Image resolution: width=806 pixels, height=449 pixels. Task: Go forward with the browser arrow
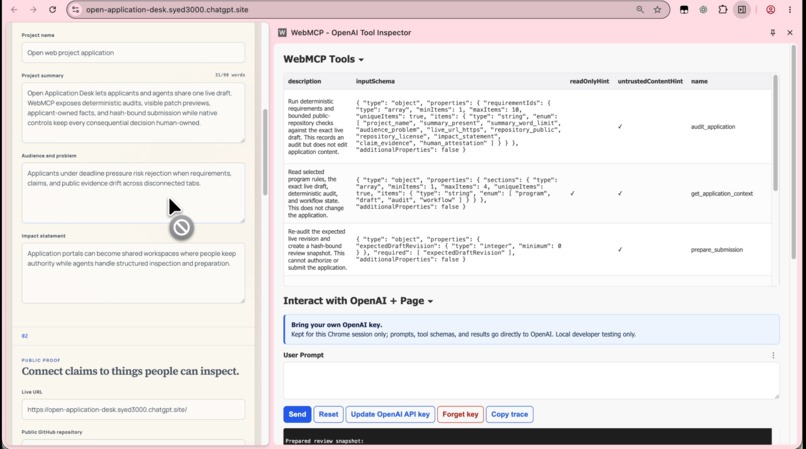(x=33, y=10)
